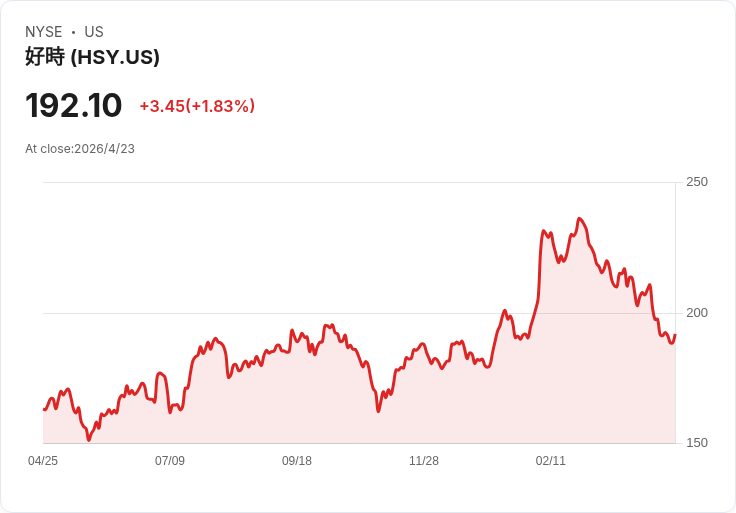Screen dimensions: 736x513
Task: Click the At close:2026/4/23 timestamp
Action: 80,149
